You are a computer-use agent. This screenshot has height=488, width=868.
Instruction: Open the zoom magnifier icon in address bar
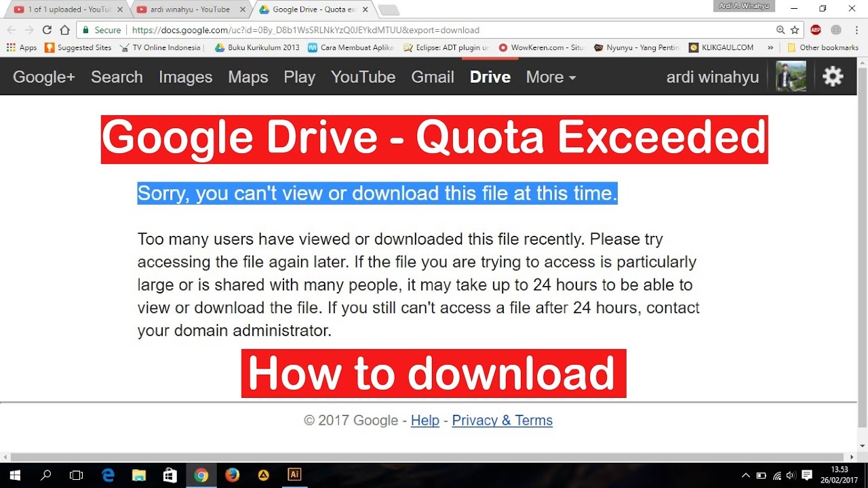click(x=781, y=30)
